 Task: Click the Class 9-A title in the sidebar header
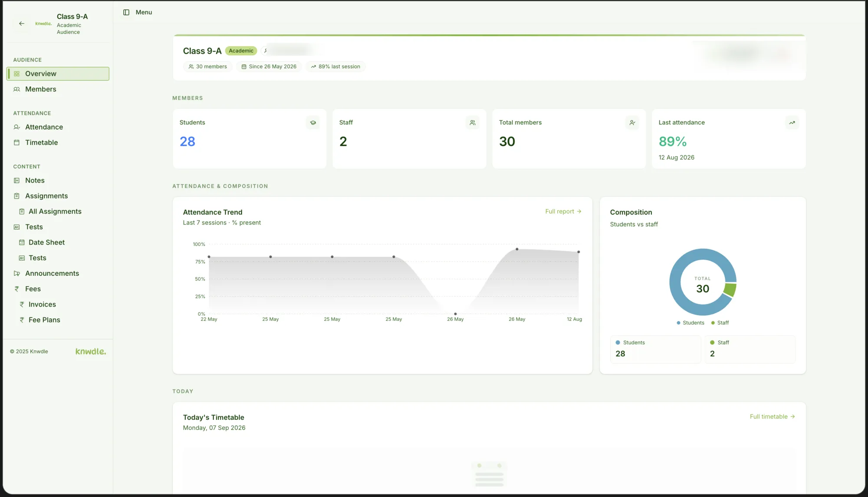click(x=72, y=16)
